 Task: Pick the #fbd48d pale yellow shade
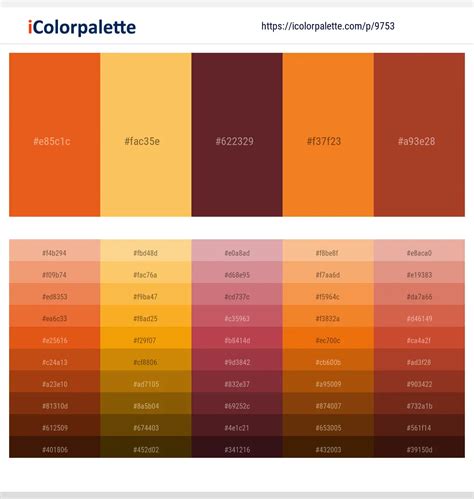(x=146, y=250)
